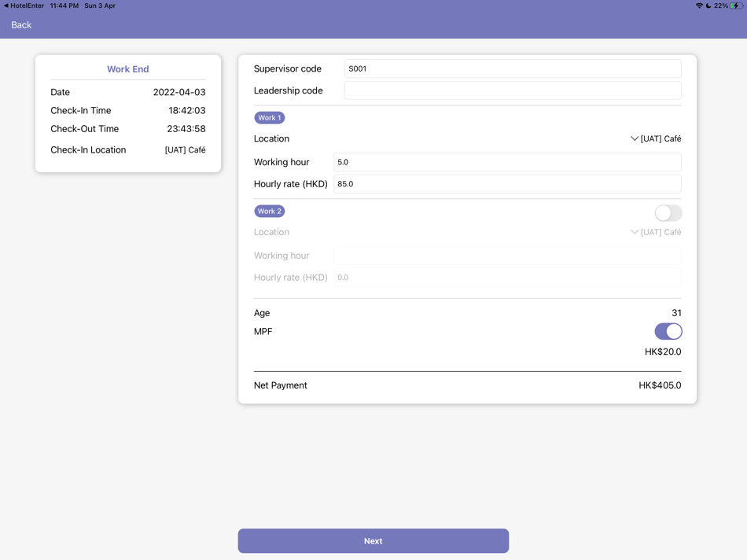Image resolution: width=747 pixels, height=560 pixels.
Task: Click the Work End heading
Action: click(127, 69)
